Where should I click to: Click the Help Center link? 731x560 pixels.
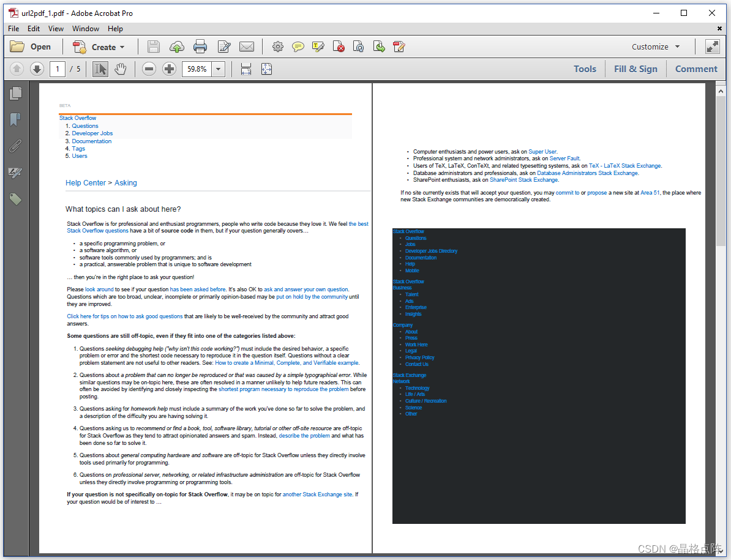(x=86, y=182)
